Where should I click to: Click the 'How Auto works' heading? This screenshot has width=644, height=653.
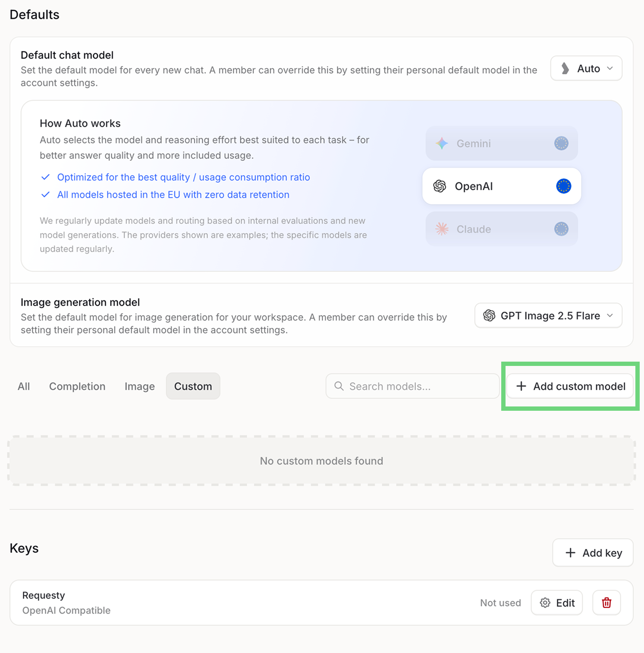[x=80, y=123]
